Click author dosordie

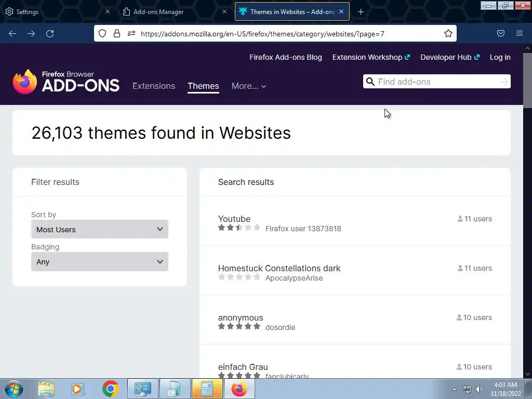280,327
